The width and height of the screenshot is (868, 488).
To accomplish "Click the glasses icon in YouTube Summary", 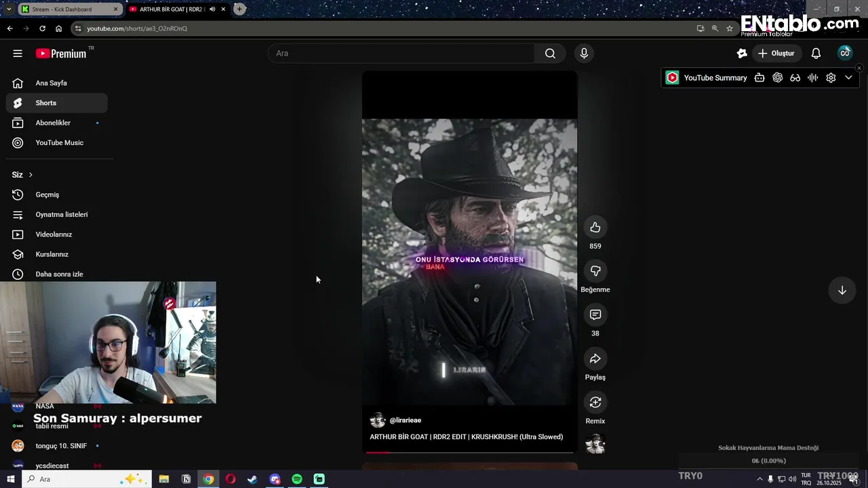I will pos(795,78).
